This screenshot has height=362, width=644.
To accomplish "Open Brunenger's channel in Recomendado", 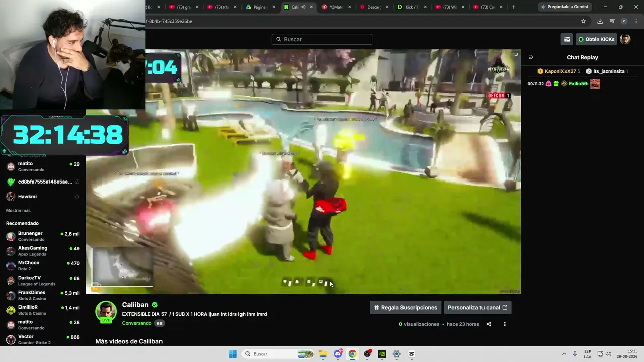I will tap(43, 236).
